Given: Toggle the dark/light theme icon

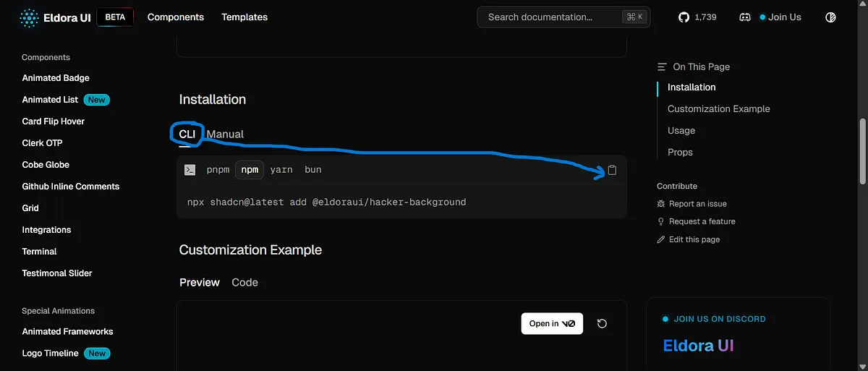Looking at the screenshot, I should [830, 17].
